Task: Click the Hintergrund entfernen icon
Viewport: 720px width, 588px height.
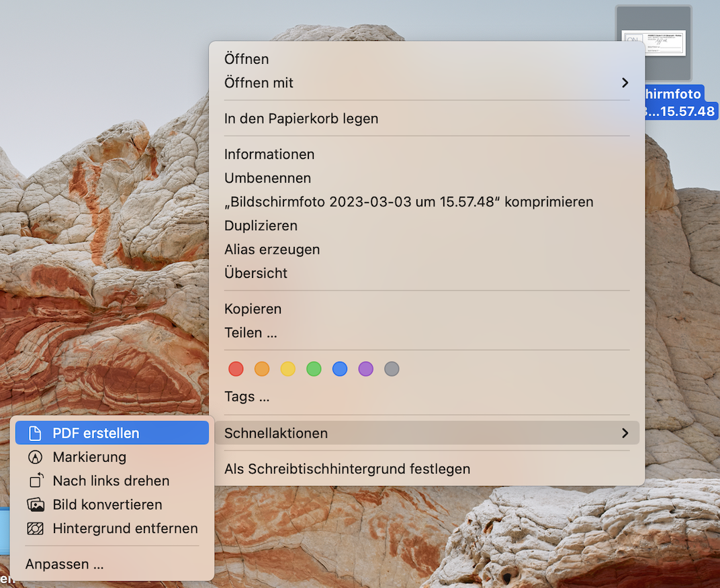Action: pos(35,529)
